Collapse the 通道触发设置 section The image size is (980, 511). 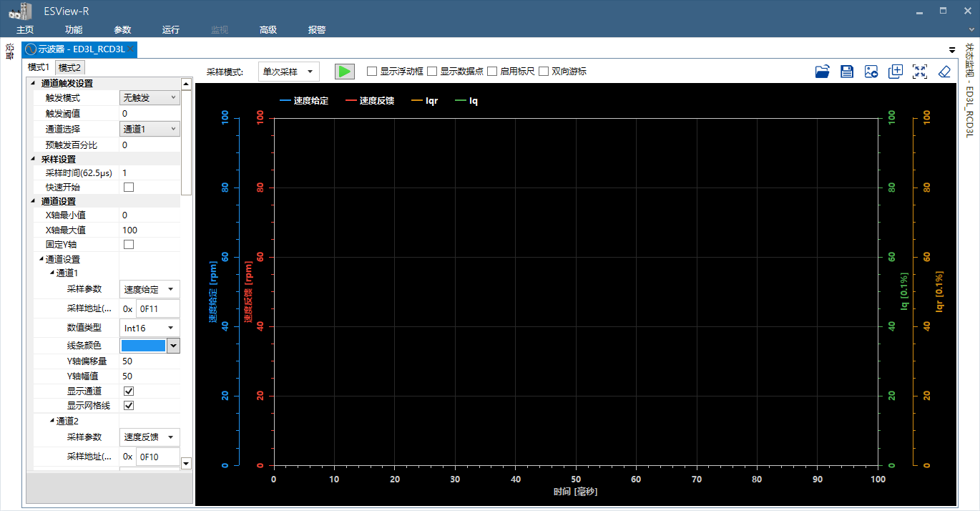[33, 84]
